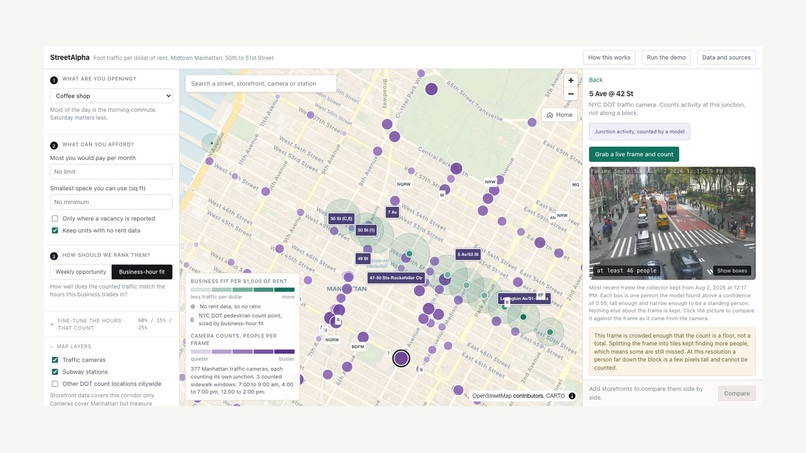
Task: Click Run the demo button
Action: click(x=666, y=58)
